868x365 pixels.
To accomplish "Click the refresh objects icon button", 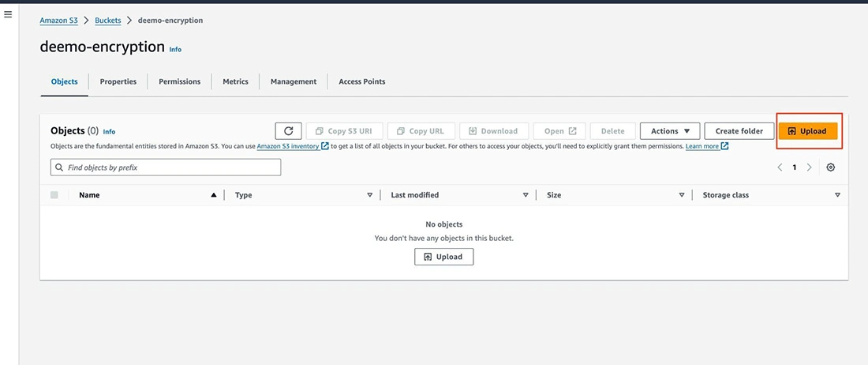I will pos(288,131).
